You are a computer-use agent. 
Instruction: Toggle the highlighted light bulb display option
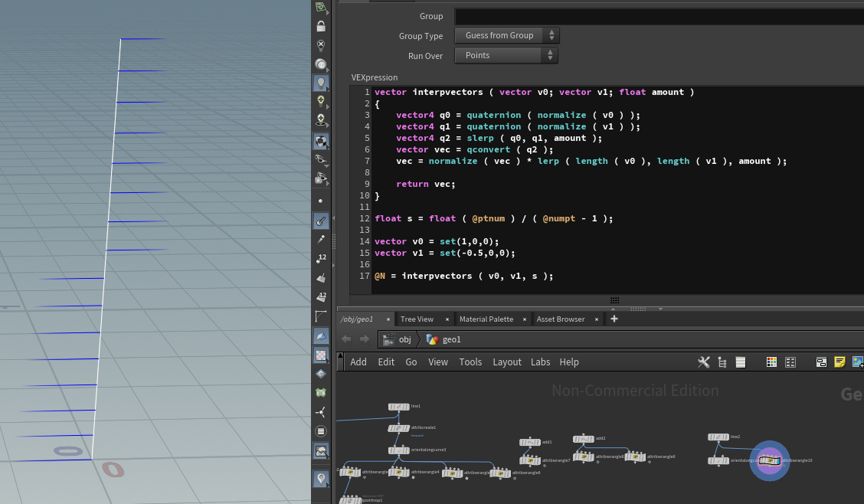point(321,83)
